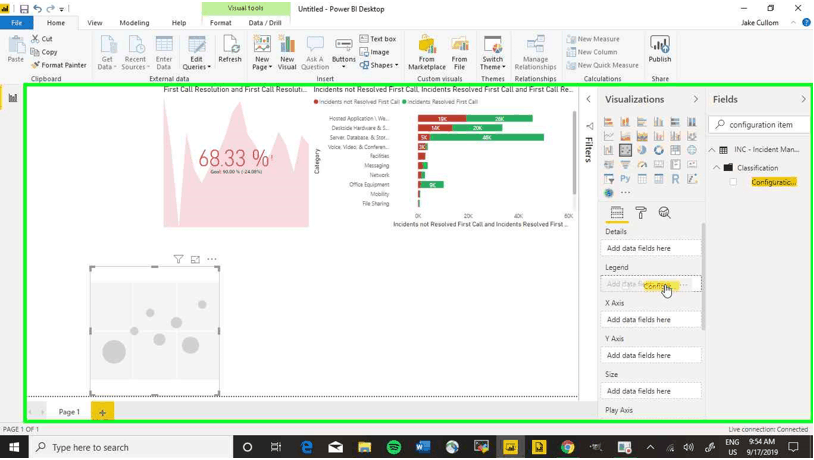Open the Help ribbon tab
The image size is (814, 460).
tap(179, 23)
